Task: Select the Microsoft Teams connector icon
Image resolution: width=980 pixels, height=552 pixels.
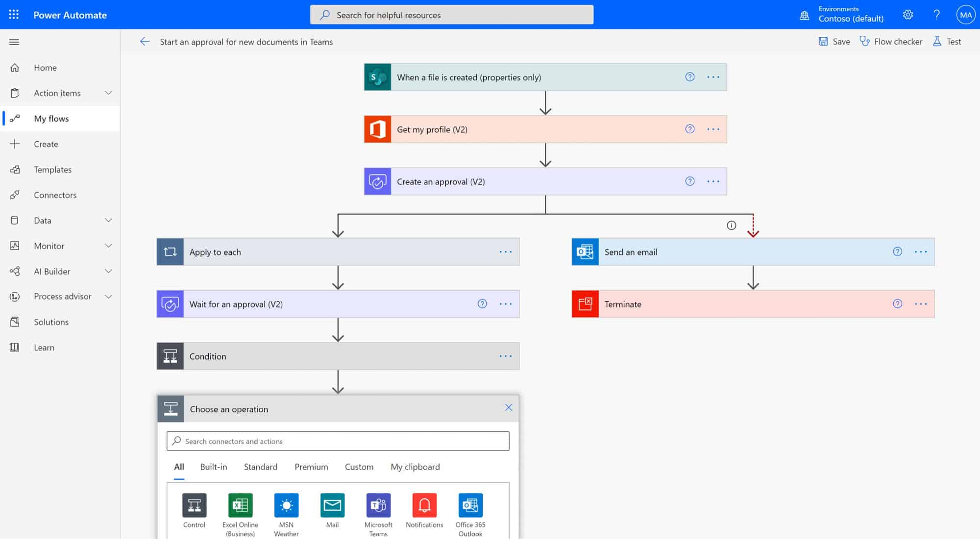Action: 378,505
